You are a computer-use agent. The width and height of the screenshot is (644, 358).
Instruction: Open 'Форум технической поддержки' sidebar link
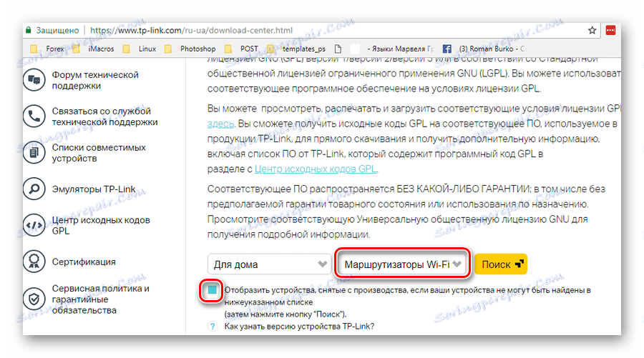(95, 80)
